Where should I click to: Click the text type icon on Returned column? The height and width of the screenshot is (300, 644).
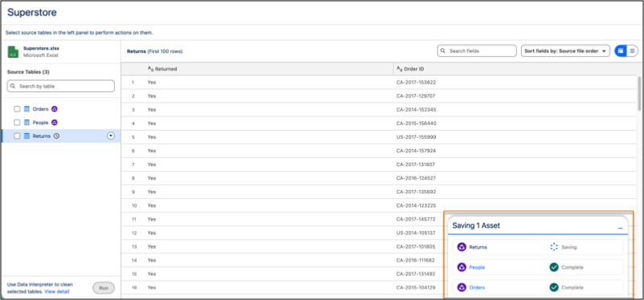tap(150, 69)
